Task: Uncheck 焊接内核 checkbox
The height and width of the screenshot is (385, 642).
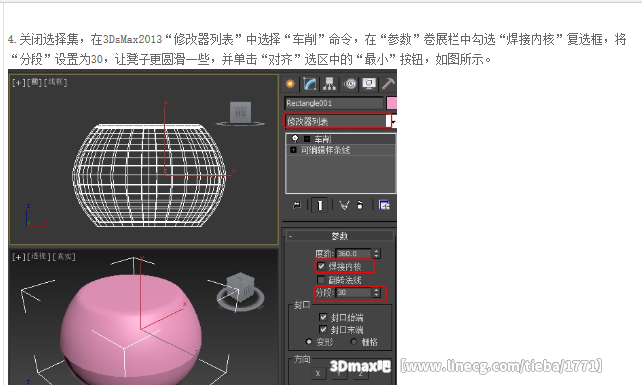Action: pos(321,267)
